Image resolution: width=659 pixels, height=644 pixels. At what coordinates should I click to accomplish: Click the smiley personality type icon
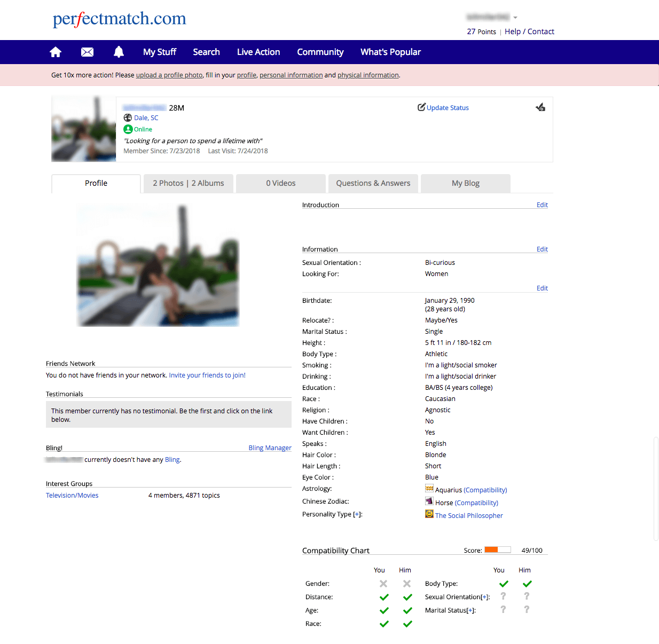tap(429, 514)
